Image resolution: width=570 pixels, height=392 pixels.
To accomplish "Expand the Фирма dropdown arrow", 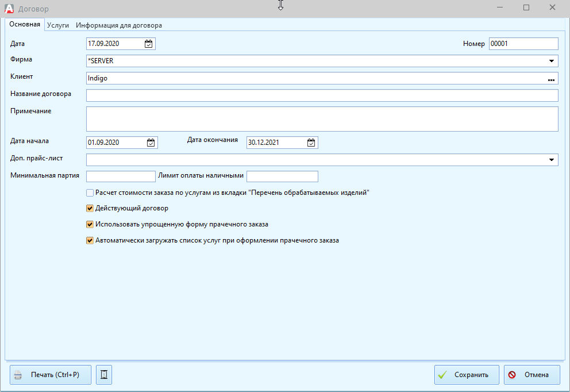I will [x=551, y=61].
